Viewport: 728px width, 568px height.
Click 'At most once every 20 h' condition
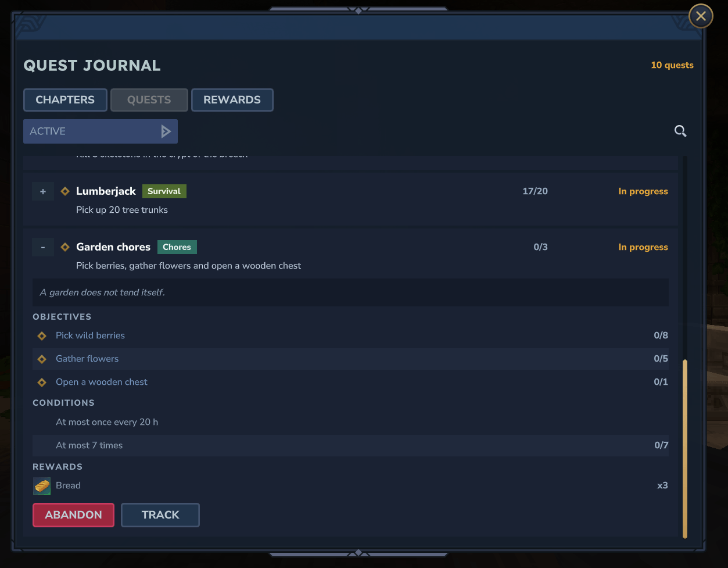click(x=107, y=422)
